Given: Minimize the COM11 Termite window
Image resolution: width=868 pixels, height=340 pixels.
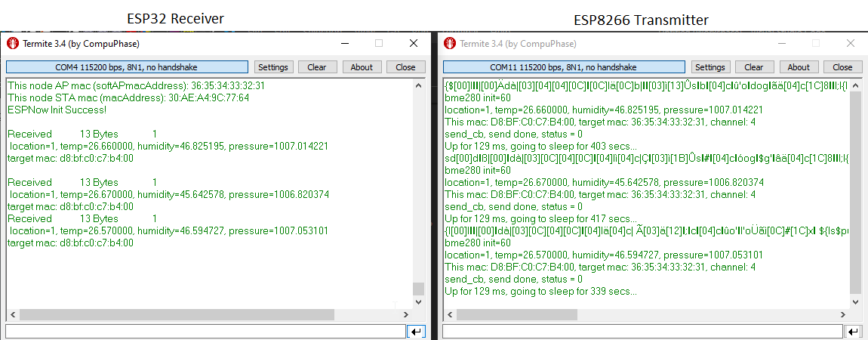Looking at the screenshot, I should pos(782,43).
